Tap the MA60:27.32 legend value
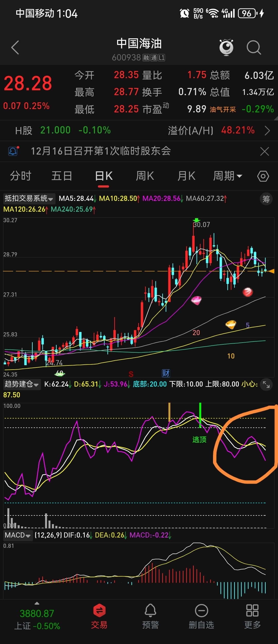 tap(205, 199)
